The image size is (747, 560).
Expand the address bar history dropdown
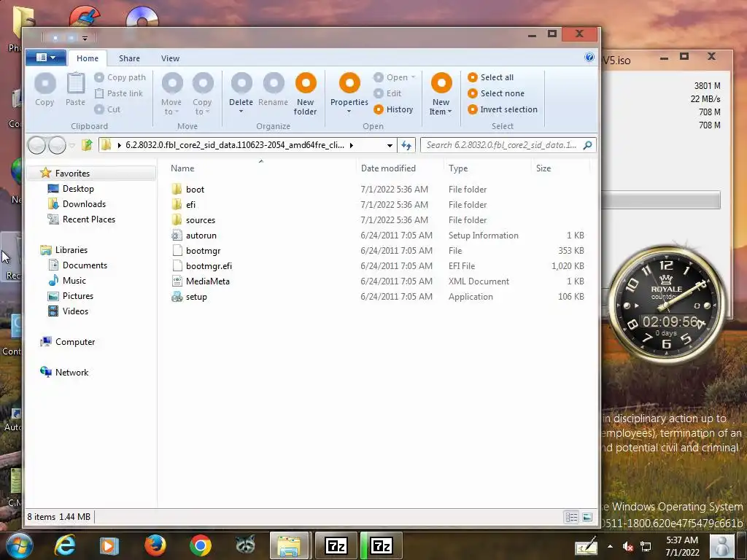tap(390, 145)
